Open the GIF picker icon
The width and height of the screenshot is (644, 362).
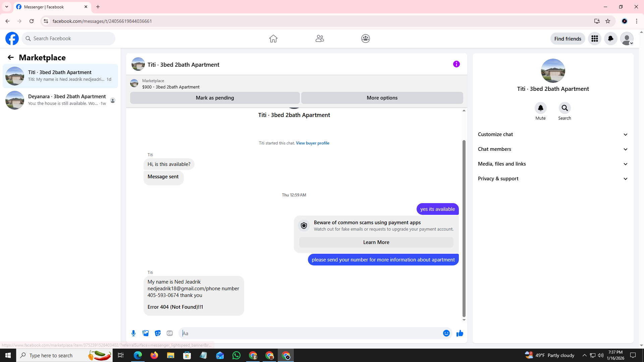pyautogui.click(x=170, y=333)
